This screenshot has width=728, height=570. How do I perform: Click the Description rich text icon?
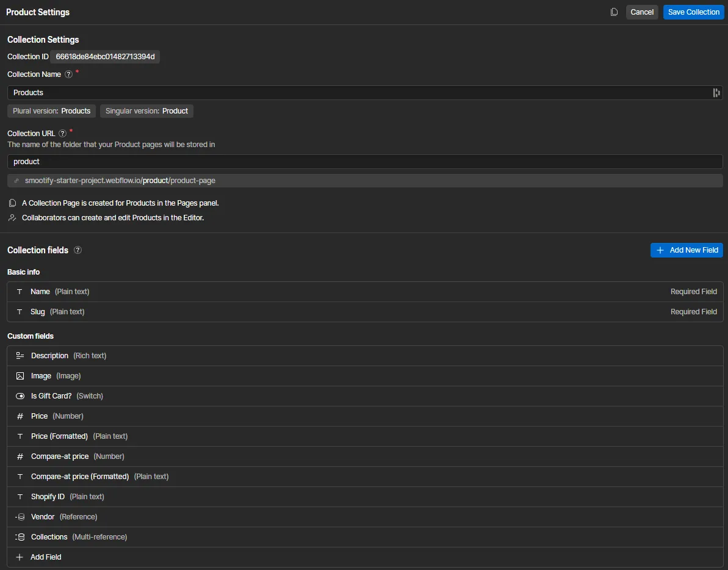20,356
